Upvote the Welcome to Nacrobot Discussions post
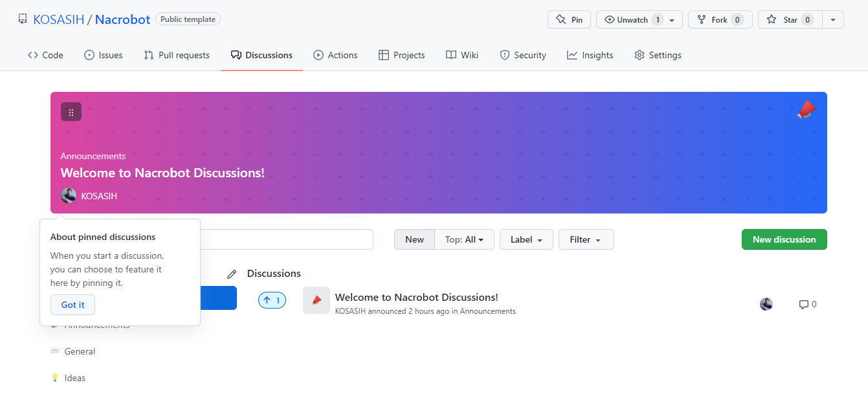Screen dimensions: 868x394 (x=272, y=300)
